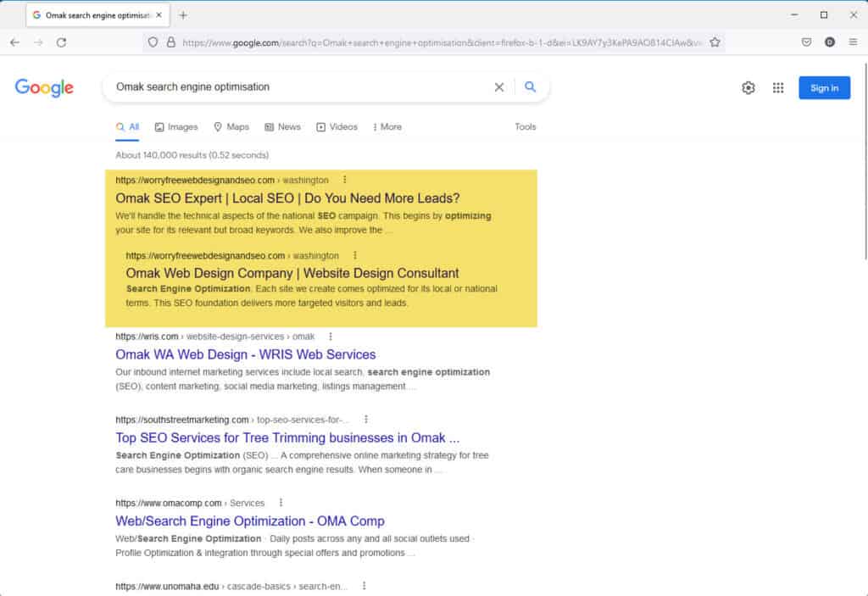Click the Firefox account avatar icon
Viewport: 868px width, 596px height.
click(829, 42)
